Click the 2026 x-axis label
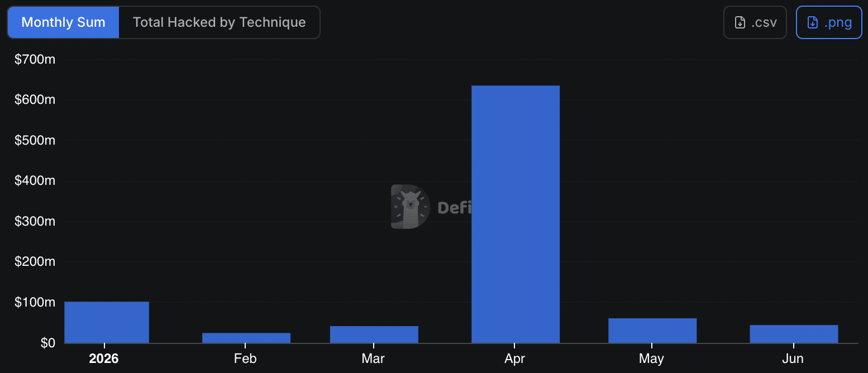Screen dimensions: 868x373 (104, 358)
